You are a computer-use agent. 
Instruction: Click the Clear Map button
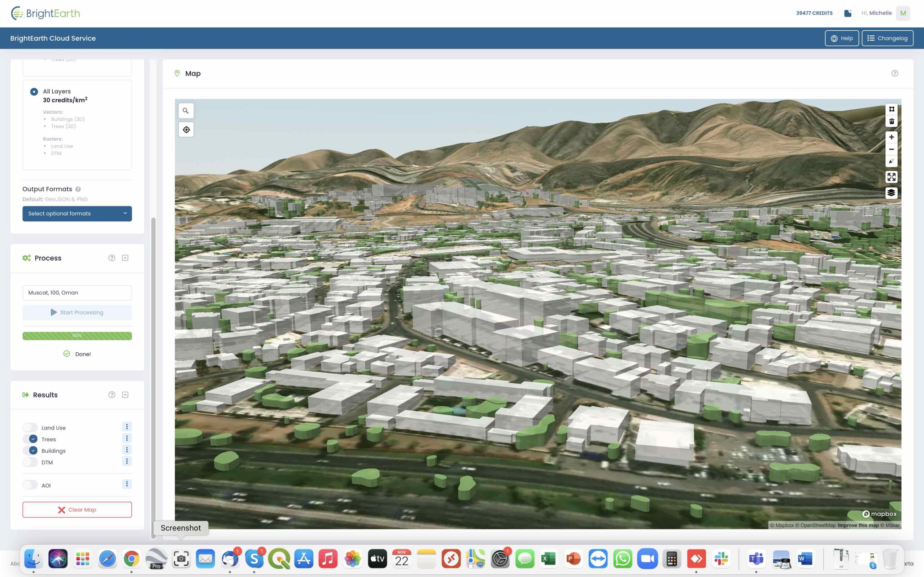click(x=77, y=510)
